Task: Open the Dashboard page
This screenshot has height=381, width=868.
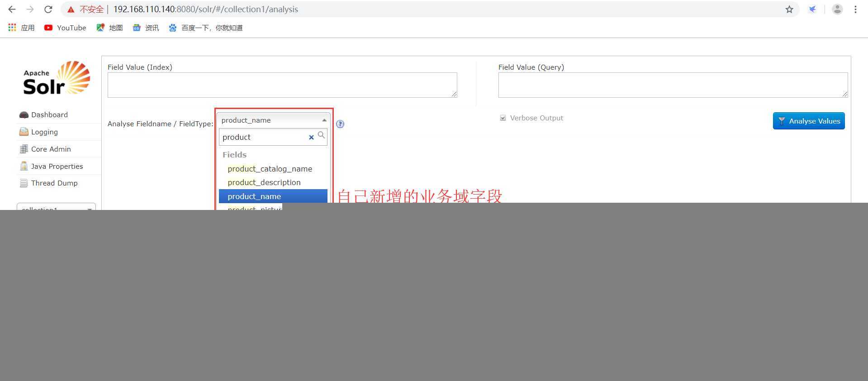Action: click(49, 115)
